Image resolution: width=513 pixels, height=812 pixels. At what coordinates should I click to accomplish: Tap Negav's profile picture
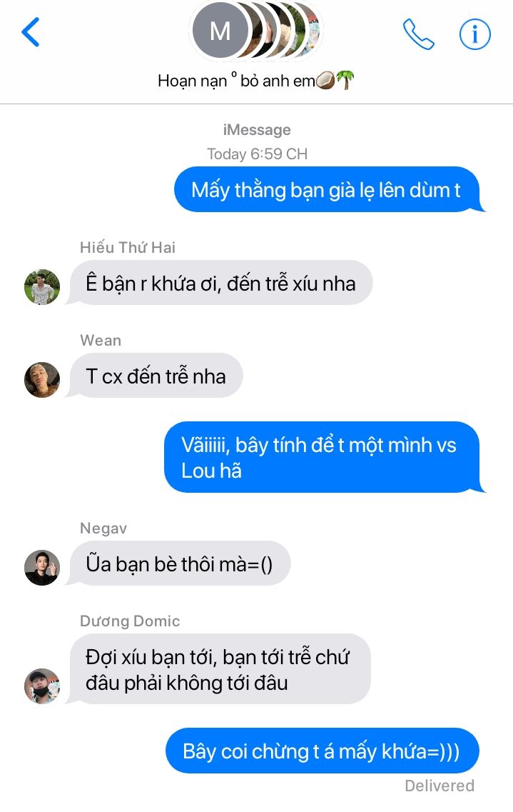point(42,568)
